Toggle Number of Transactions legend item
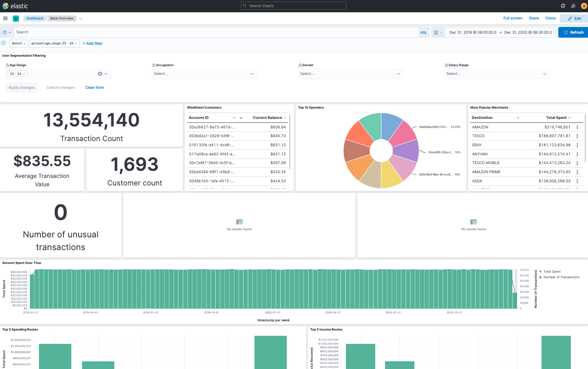Screen dimensions: 588x369 [561, 277]
